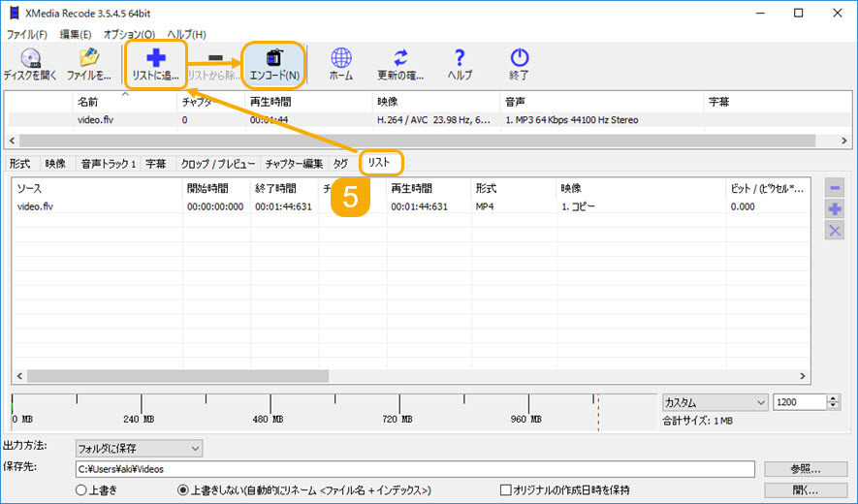Click the 開く... button
Viewport: 858px width, 504px height.
pyautogui.click(x=805, y=489)
